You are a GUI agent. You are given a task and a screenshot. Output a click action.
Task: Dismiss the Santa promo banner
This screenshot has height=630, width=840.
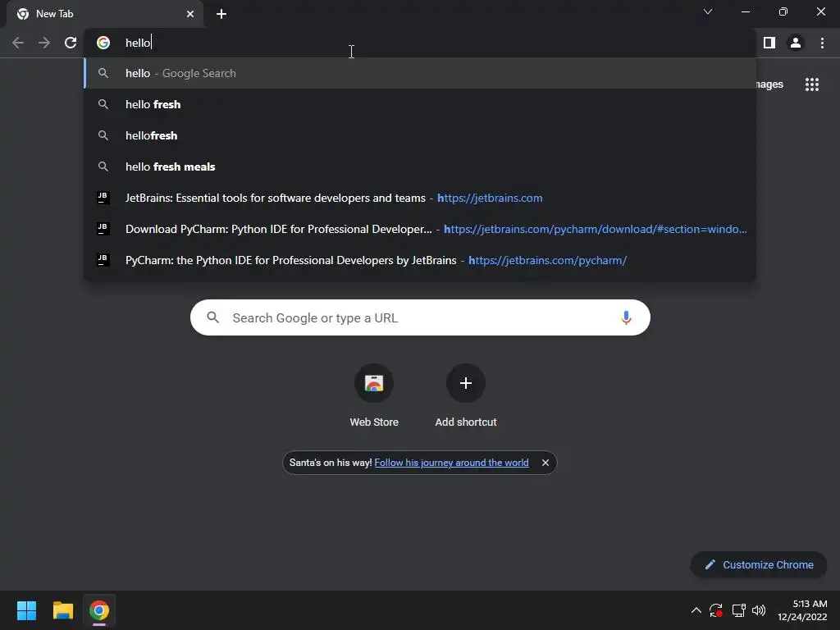coord(546,463)
